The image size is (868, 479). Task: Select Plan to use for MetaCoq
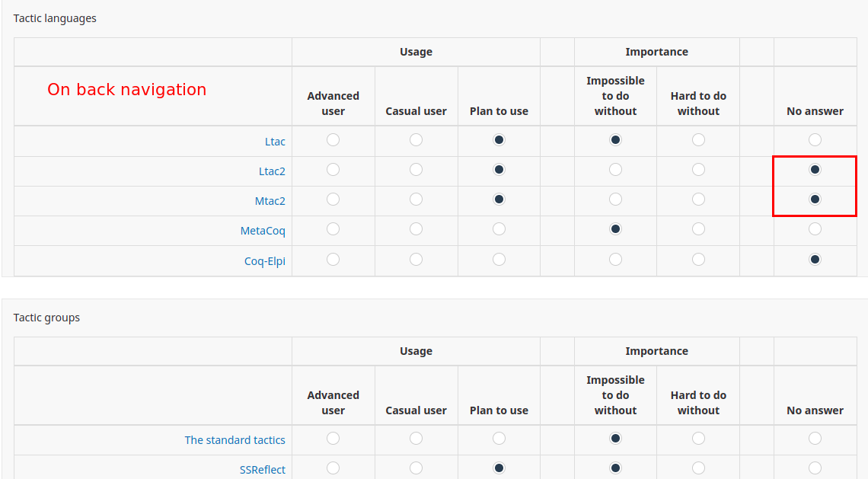[499, 229]
